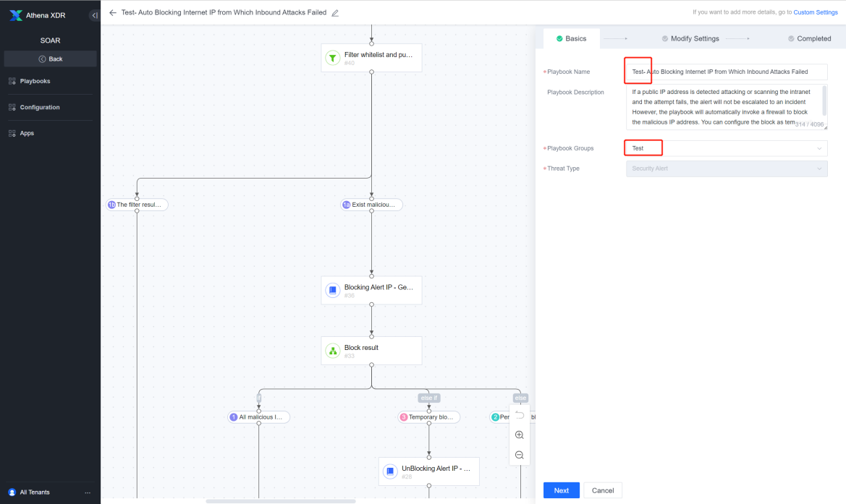Zoom in on the playbook canvas
The image size is (846, 504).
(x=520, y=435)
